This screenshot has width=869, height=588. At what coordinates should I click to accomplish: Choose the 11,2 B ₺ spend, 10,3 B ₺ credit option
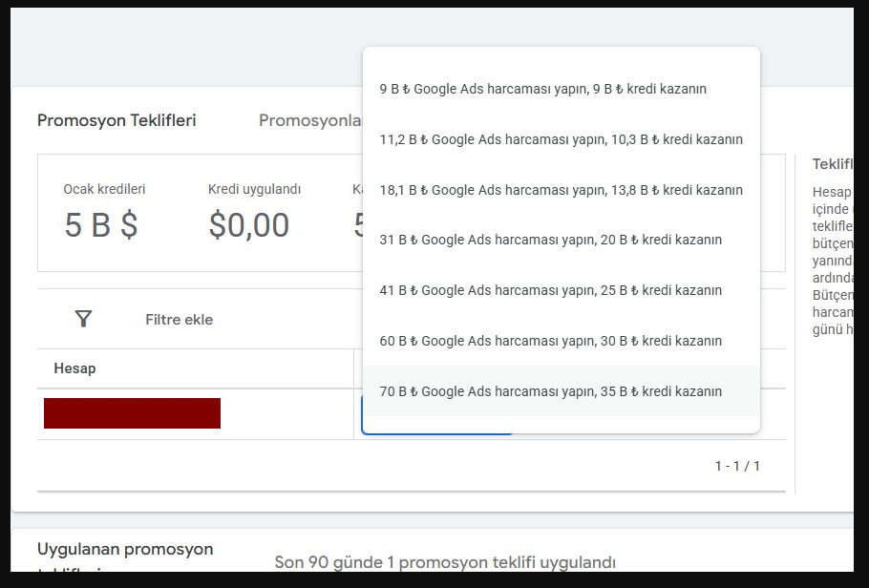coord(562,139)
